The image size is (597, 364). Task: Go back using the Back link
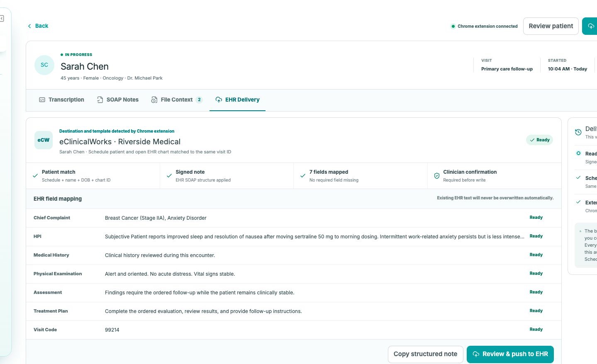(38, 26)
